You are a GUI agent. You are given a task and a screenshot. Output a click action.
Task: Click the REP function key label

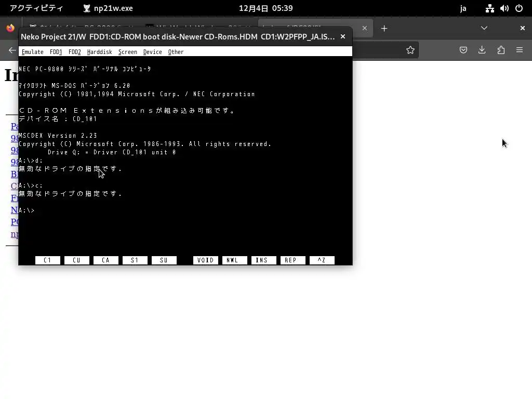(x=293, y=260)
